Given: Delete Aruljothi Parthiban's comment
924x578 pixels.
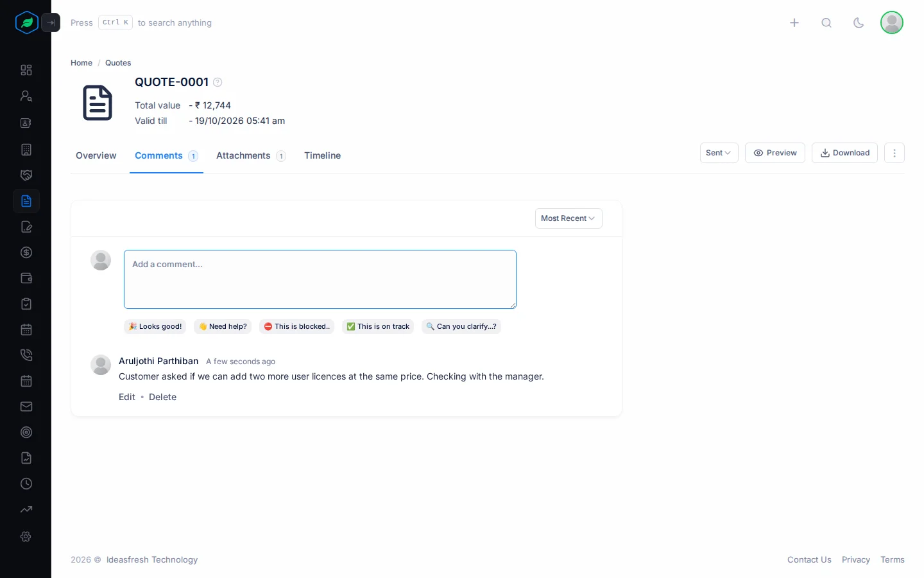Looking at the screenshot, I should (162, 397).
